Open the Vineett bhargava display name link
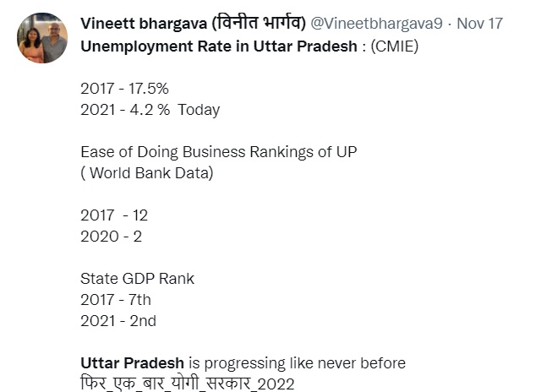 pos(135,24)
